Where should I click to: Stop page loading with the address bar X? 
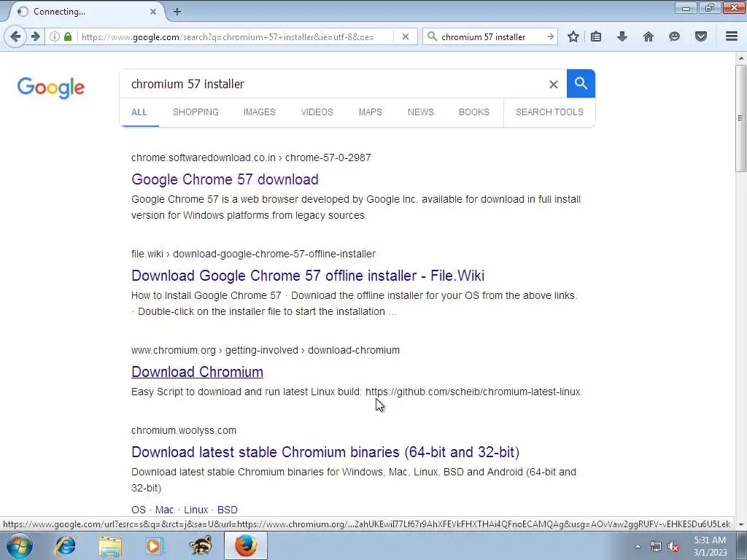(x=406, y=36)
